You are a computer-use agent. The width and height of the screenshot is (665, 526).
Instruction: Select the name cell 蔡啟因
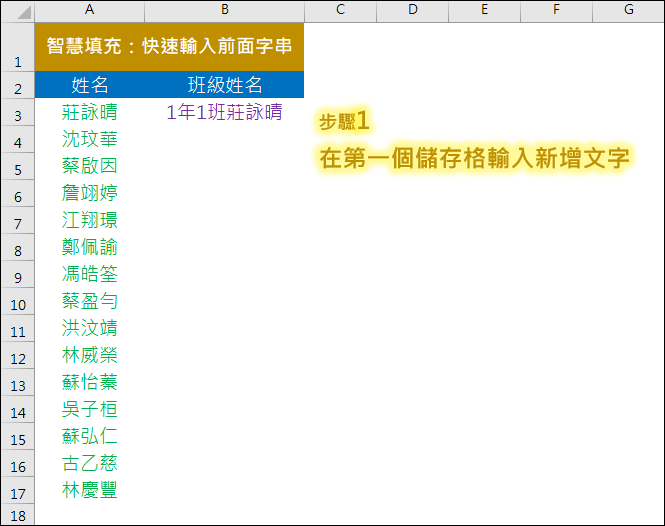click(89, 166)
